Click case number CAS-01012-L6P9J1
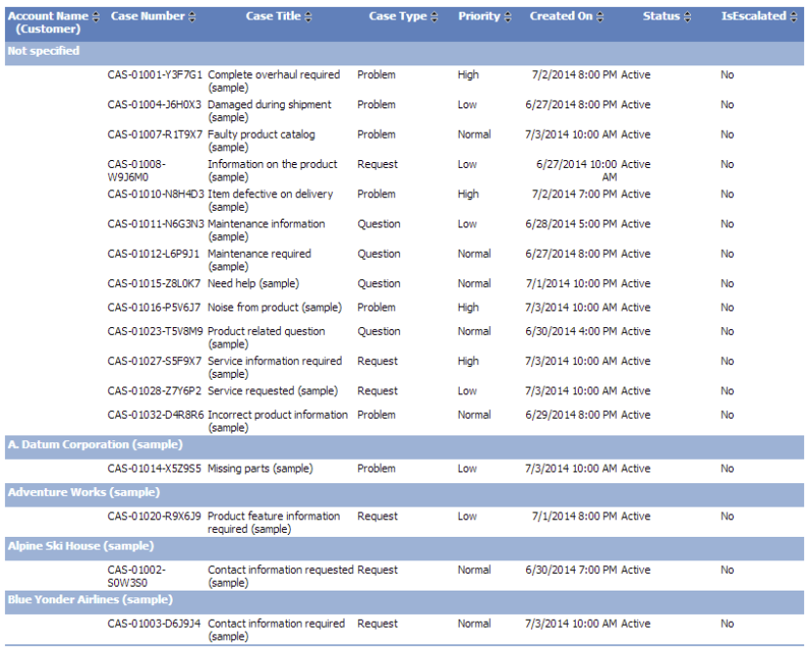This screenshot has width=812, height=655. pyautogui.click(x=153, y=254)
